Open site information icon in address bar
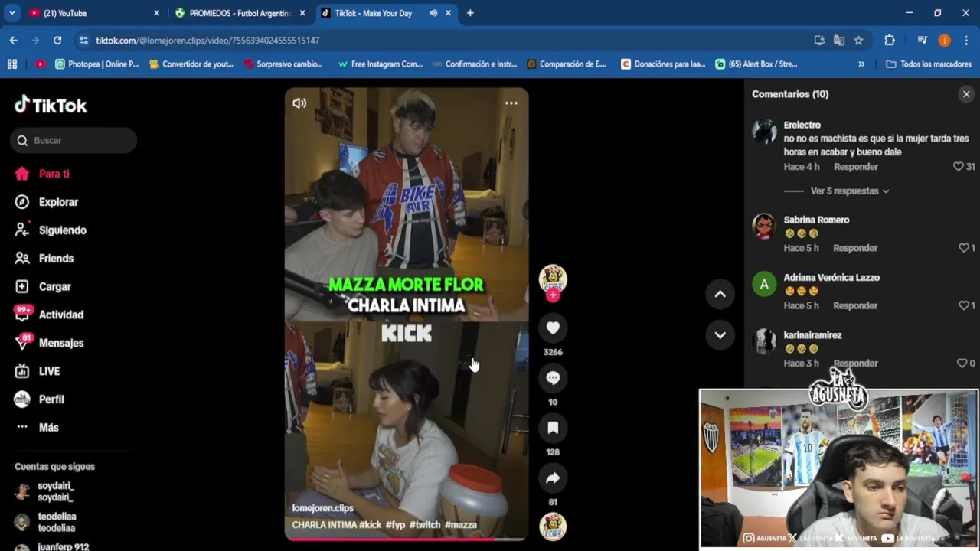Screen dimensions: 980x551 tap(83, 40)
